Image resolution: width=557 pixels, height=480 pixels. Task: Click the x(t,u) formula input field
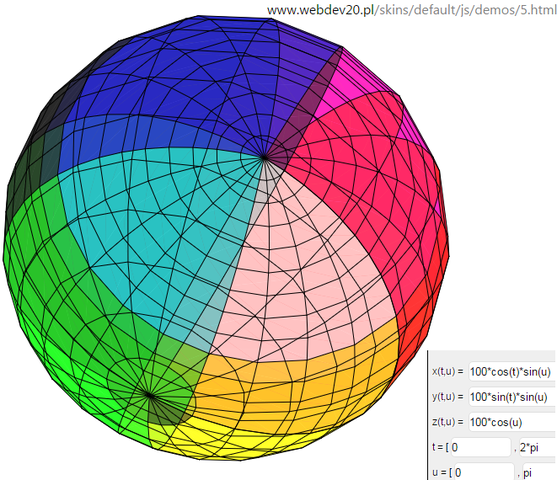tap(513, 372)
